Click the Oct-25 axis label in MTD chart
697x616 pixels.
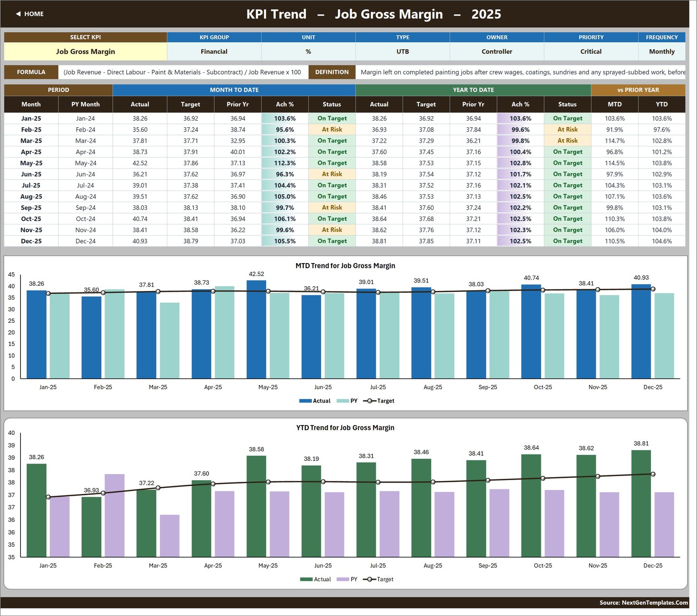pos(543,387)
